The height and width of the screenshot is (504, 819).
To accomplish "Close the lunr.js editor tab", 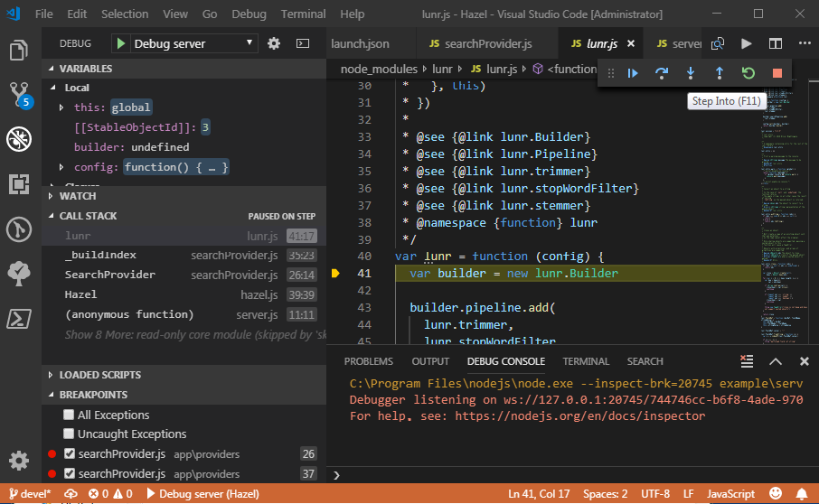I will point(631,44).
